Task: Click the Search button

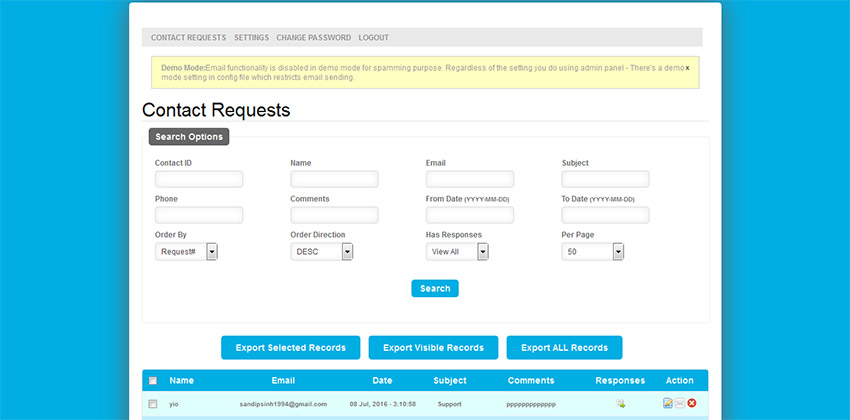Action: (x=435, y=288)
